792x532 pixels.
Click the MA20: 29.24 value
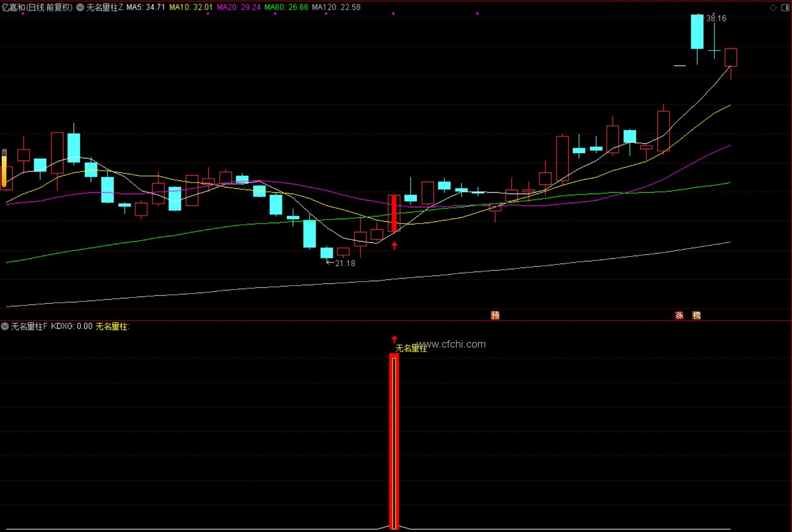[239, 7]
